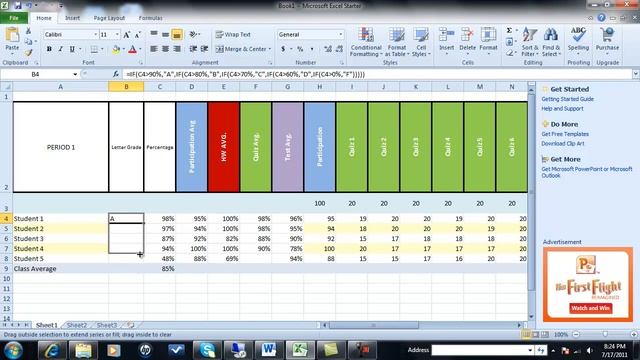Switch to Sheet3 worksheet tab
Image resolution: width=640 pixels, height=360 pixels.
107,325
